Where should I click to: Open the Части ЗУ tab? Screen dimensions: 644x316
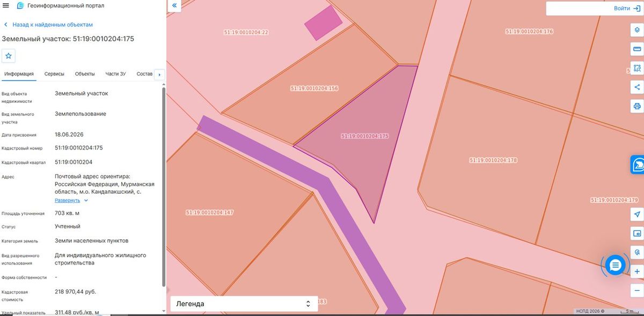(116, 74)
